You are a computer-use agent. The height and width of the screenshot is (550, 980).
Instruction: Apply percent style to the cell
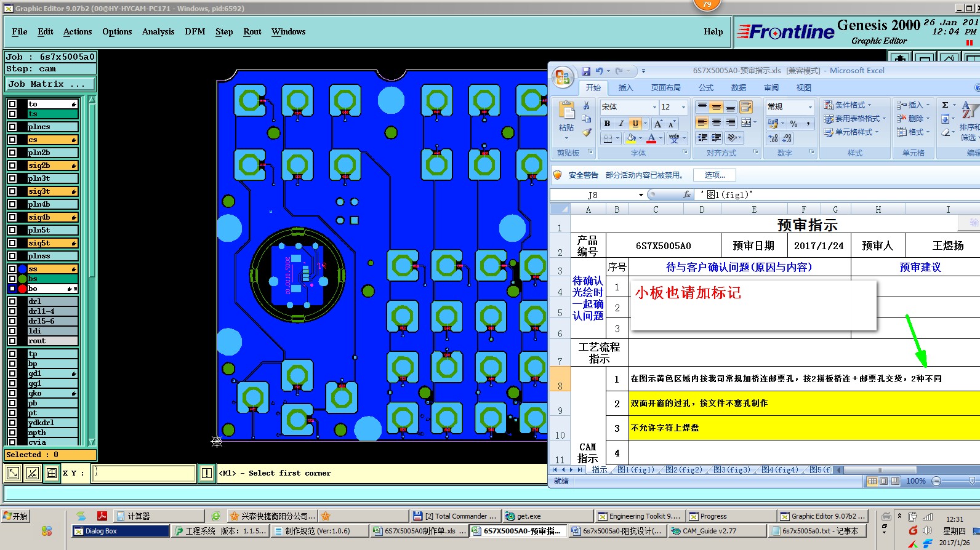point(794,124)
